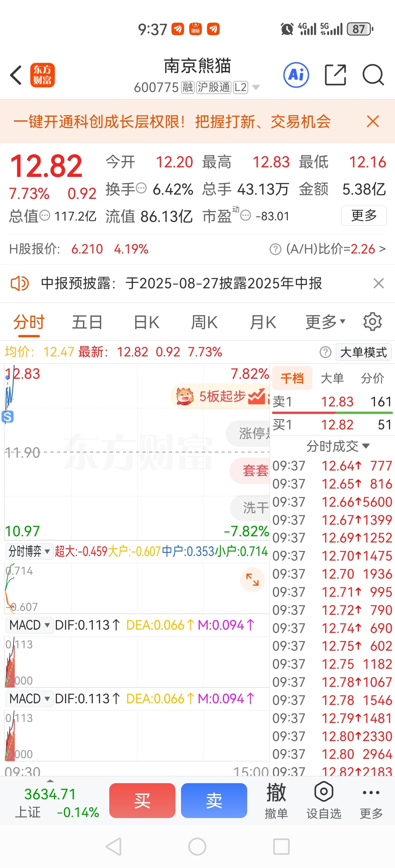Open the (A/H)比价=2.26 details arrow
Screen dimensions: 395x868
click(382, 249)
